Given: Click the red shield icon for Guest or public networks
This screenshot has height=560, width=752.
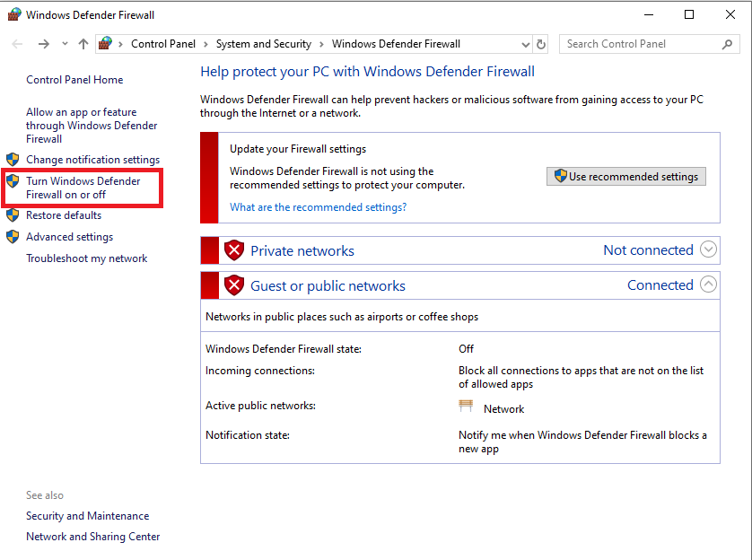Looking at the screenshot, I should (234, 286).
